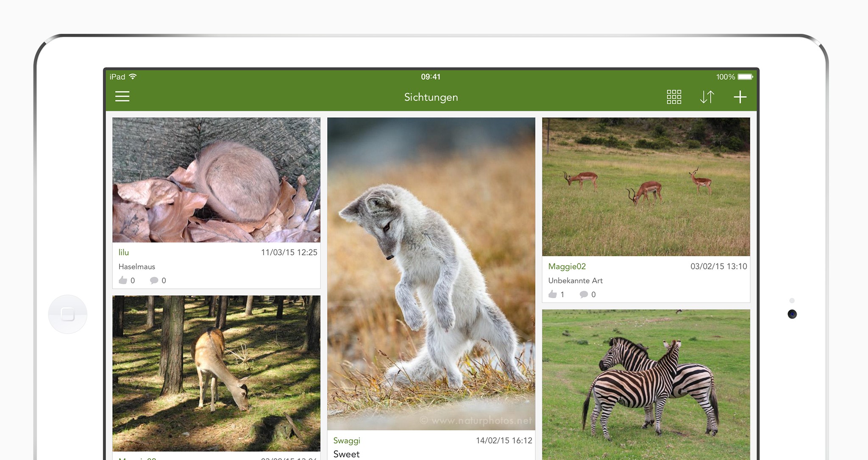
Task: Switch to grid view layout
Action: [673, 97]
